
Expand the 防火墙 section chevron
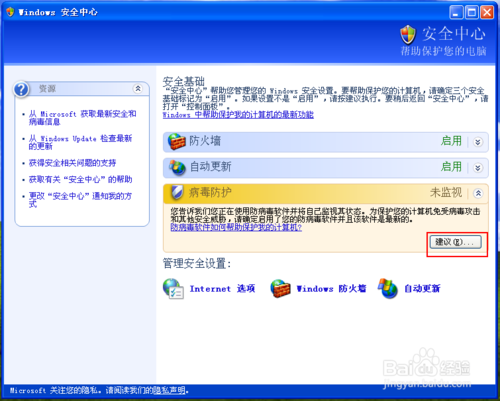(x=478, y=142)
